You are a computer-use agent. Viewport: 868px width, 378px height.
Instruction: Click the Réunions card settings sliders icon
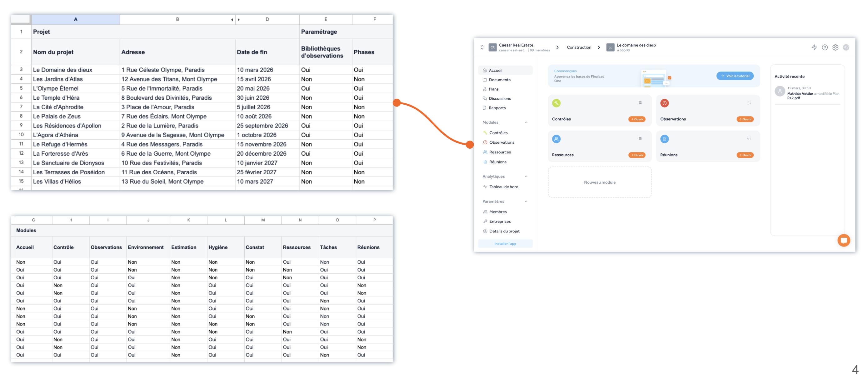pos(749,138)
